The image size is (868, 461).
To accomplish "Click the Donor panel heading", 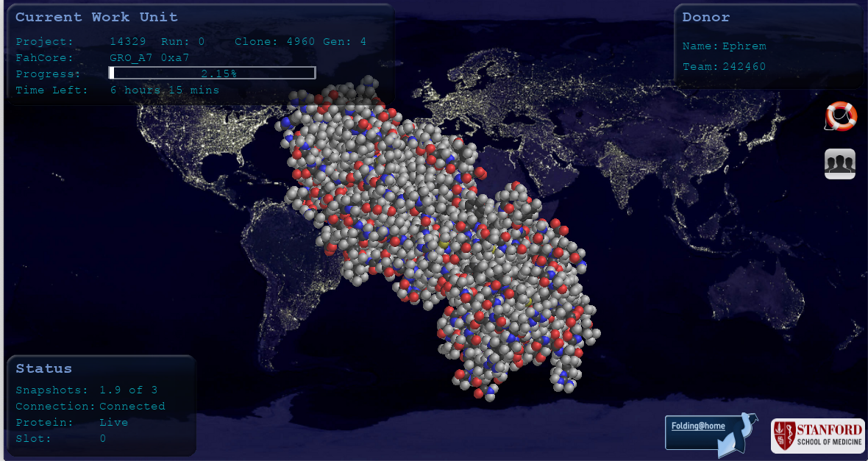I will click(x=705, y=17).
